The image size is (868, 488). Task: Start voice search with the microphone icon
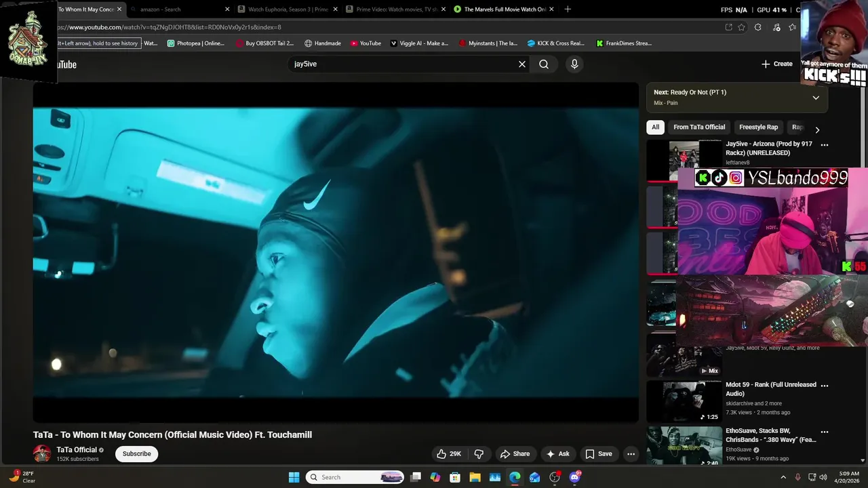(x=574, y=64)
